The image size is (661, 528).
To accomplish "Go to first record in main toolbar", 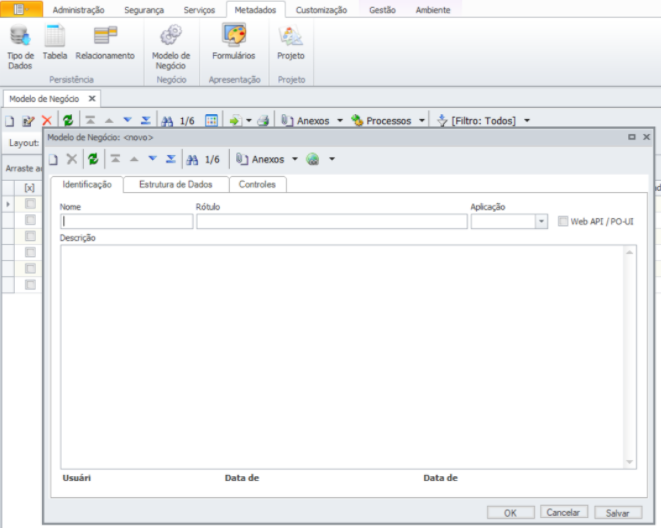I will (90, 121).
